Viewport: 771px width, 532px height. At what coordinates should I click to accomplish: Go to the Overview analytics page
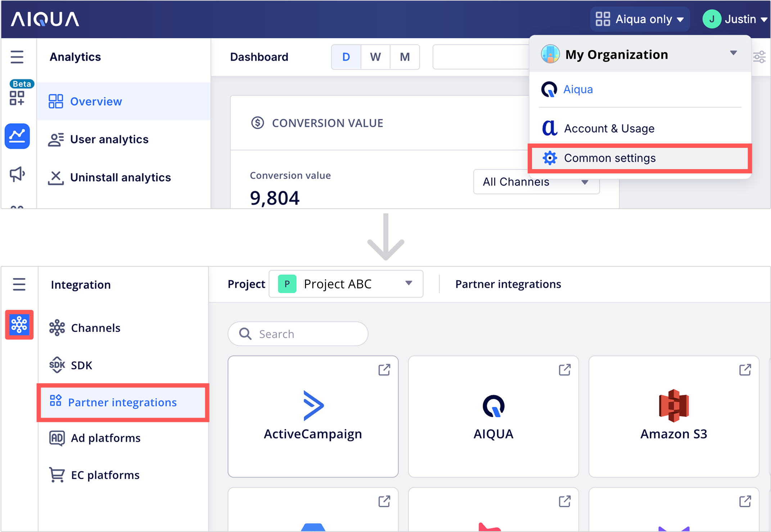pyautogui.click(x=123, y=101)
